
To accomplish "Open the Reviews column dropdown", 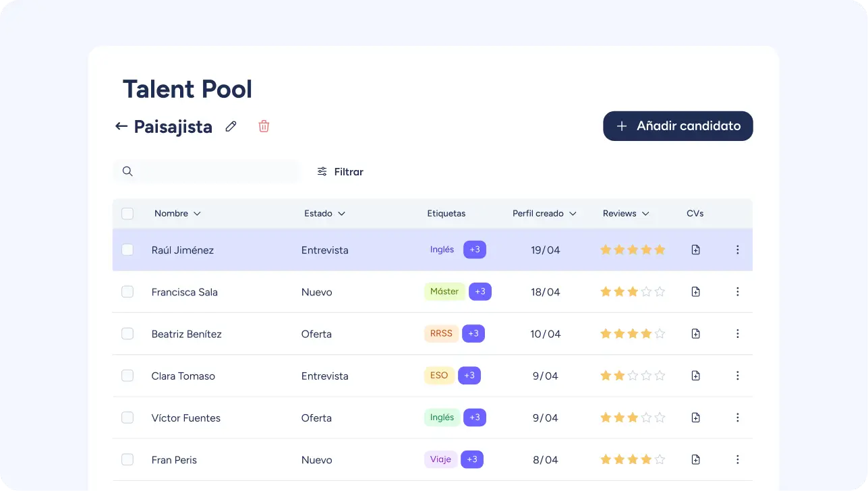I will click(626, 214).
